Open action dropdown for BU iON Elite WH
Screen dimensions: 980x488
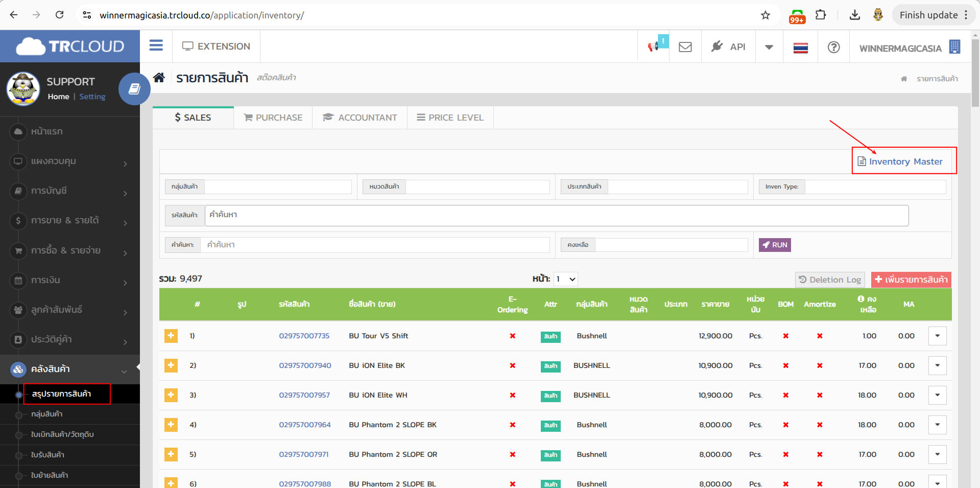tap(937, 395)
